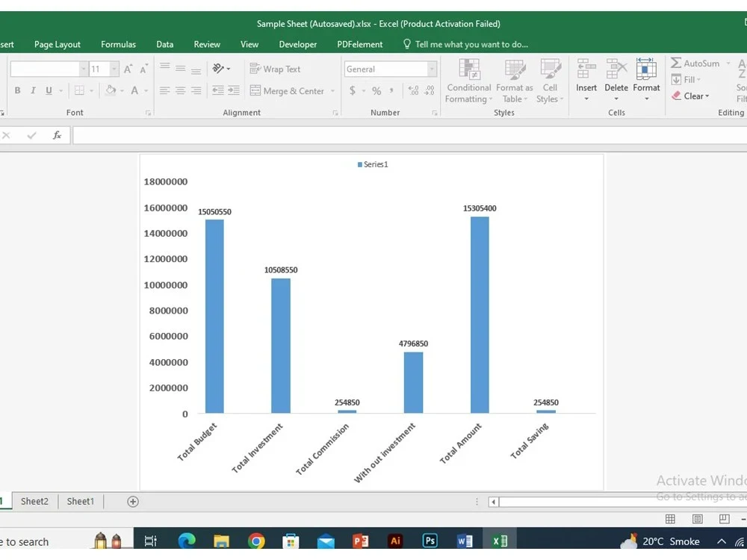Open the Page Layout tab

58,44
